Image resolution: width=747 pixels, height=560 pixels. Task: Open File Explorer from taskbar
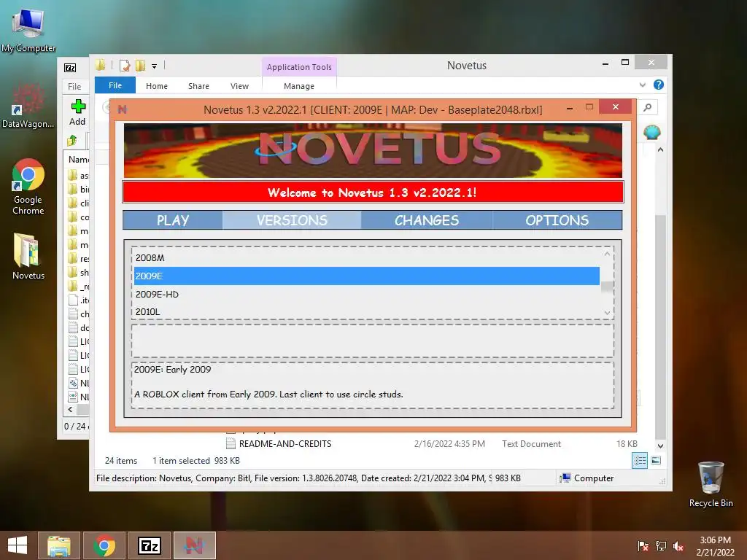pyautogui.click(x=59, y=545)
